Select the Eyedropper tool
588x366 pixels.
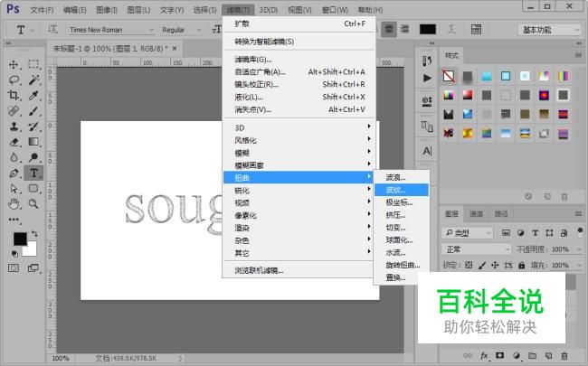[x=33, y=95]
